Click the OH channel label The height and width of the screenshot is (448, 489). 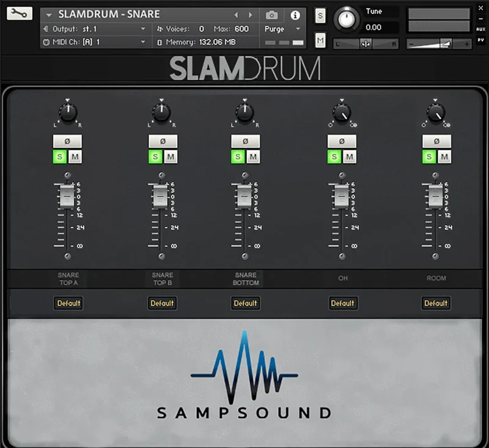pyautogui.click(x=343, y=278)
